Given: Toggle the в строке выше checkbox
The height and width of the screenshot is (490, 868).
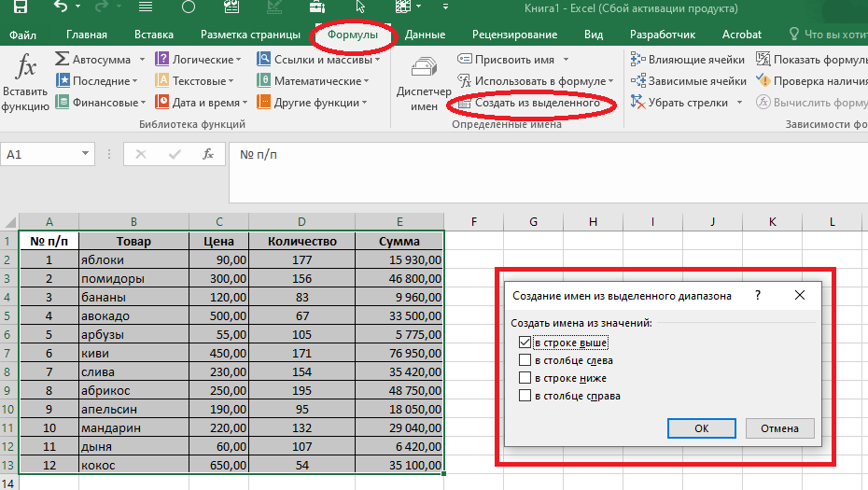Looking at the screenshot, I should 525,343.
